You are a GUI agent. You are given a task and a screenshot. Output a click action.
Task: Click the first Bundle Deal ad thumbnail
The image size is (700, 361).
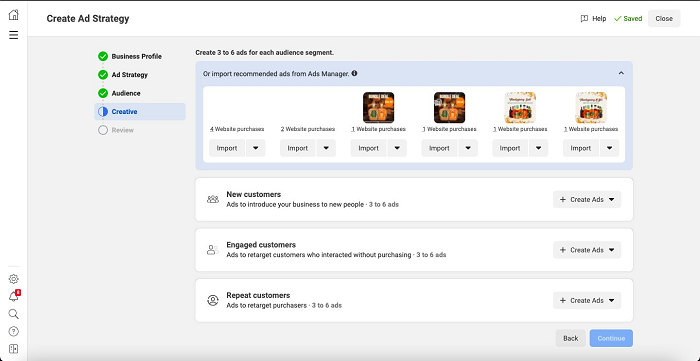click(379, 108)
